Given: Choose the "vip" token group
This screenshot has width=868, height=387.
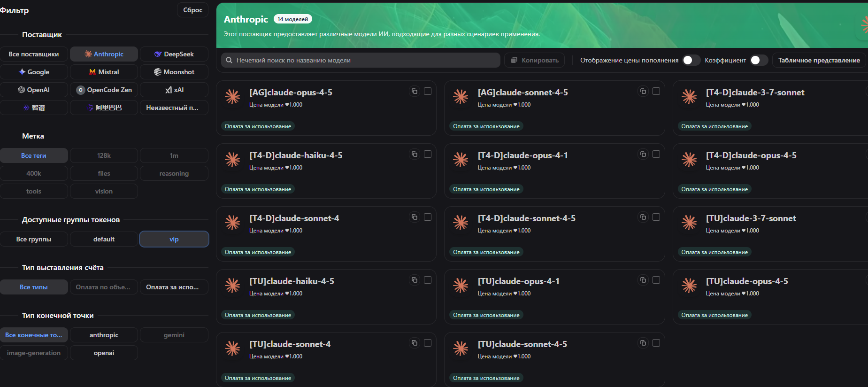Looking at the screenshot, I should point(174,239).
